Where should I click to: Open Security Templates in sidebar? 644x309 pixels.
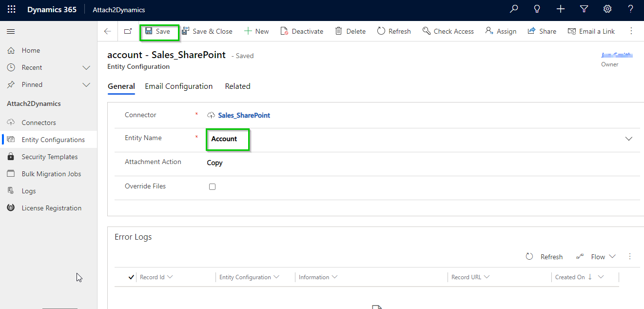(49, 157)
